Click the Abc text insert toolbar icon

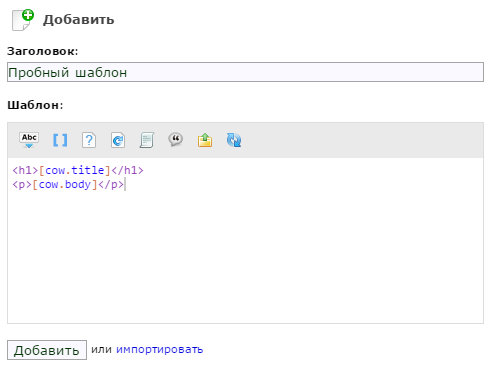29,140
